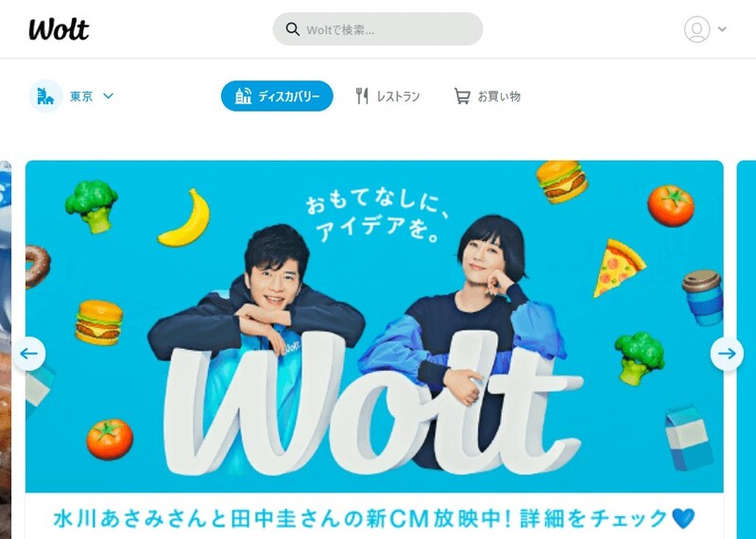This screenshot has height=539, width=756.
Task: Click the shopping cart icon
Action: [x=461, y=96]
